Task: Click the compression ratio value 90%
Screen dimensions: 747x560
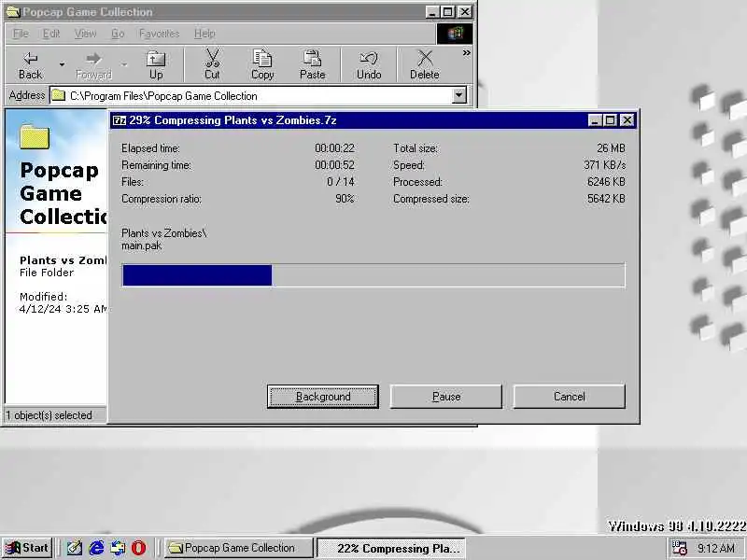Action: coord(345,199)
